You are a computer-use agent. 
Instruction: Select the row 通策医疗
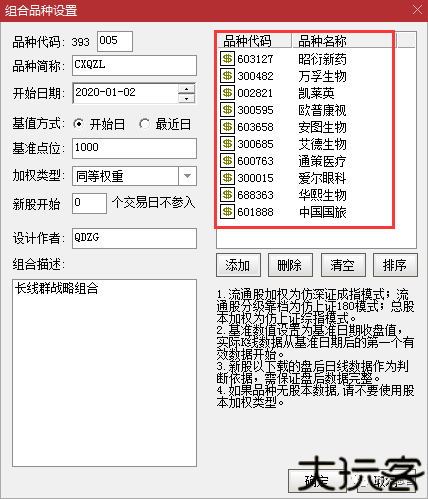point(322,161)
